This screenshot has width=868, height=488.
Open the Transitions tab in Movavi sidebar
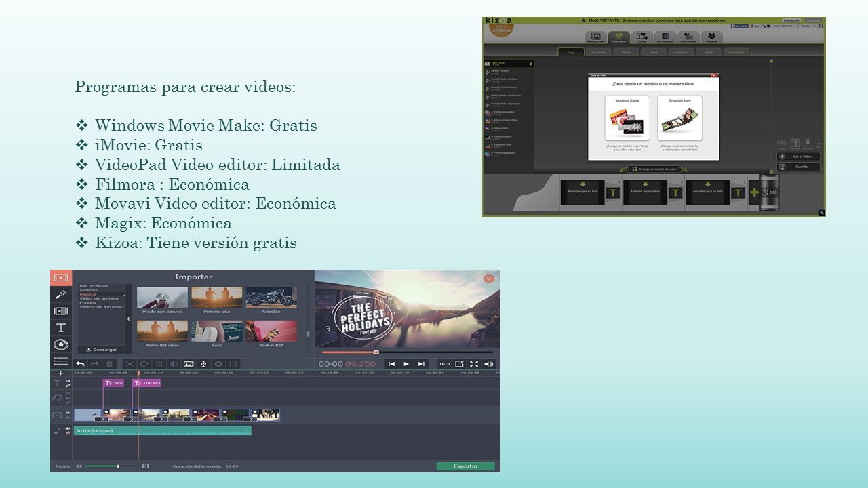(61, 311)
